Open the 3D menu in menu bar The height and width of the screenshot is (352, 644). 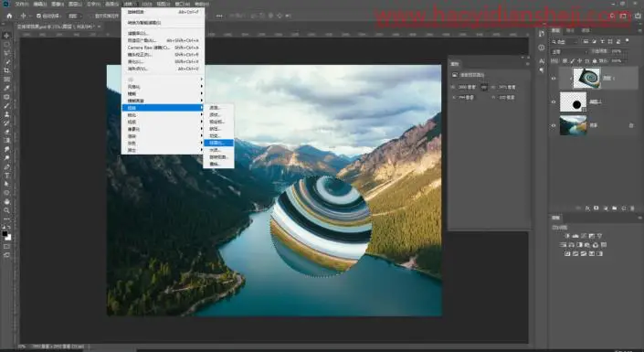tap(147, 4)
